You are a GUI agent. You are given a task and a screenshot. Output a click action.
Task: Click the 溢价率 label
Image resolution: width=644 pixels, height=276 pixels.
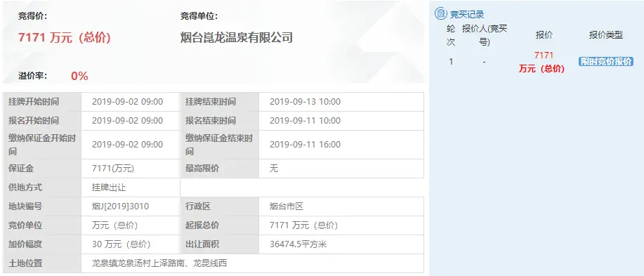[x=33, y=76]
